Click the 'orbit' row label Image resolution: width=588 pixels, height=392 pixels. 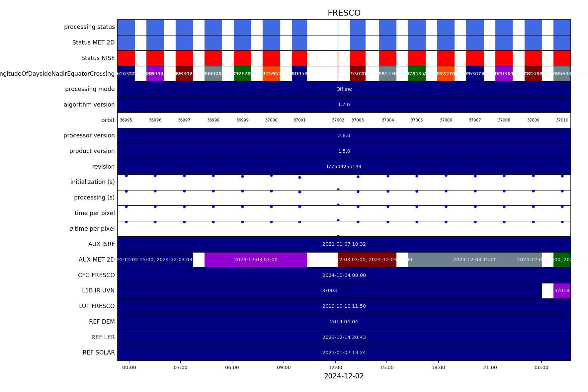point(108,120)
